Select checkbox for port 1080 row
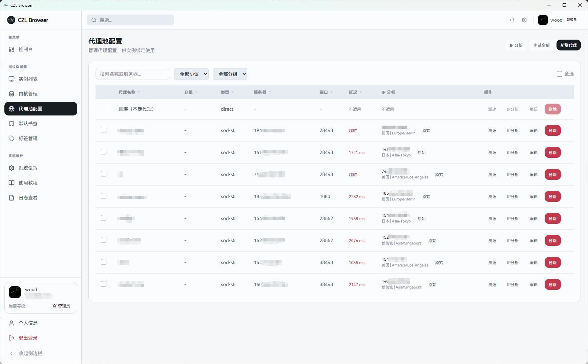The width and height of the screenshot is (588, 364). click(x=104, y=196)
